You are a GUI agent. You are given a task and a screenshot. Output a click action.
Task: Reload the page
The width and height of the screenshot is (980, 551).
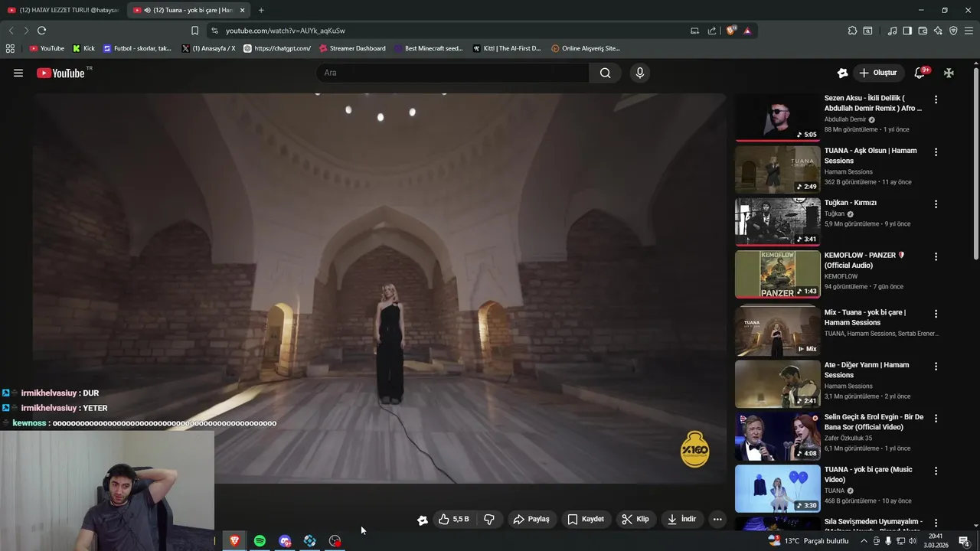pos(41,31)
